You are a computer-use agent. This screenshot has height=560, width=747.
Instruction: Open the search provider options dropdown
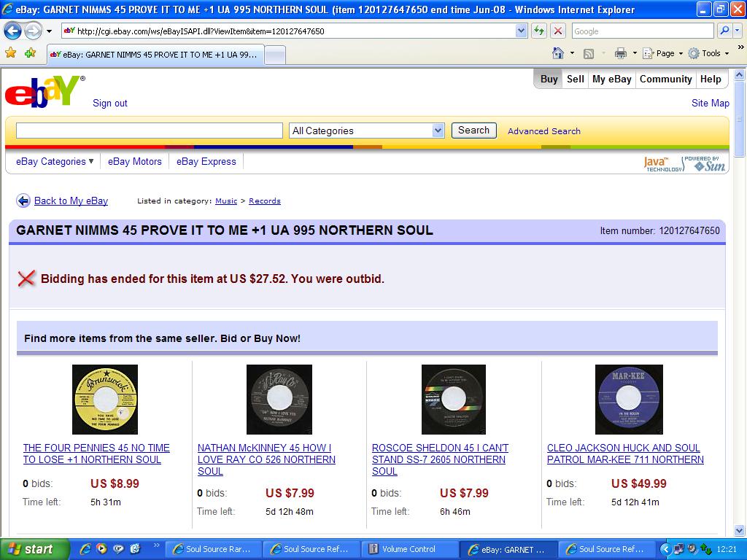tap(737, 31)
